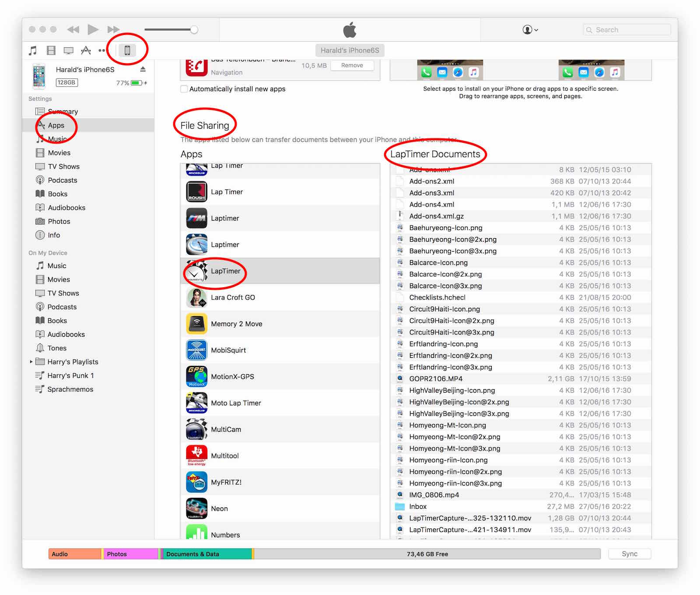This screenshot has width=700, height=595.
Task: Select Moto Lap Timer app
Action: (x=280, y=403)
